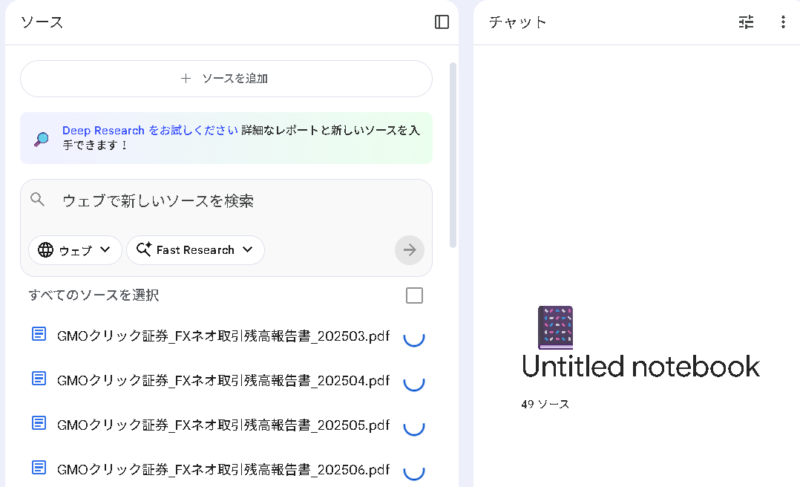Click the ソースを追加 button
The image size is (800, 487).
pos(226,78)
